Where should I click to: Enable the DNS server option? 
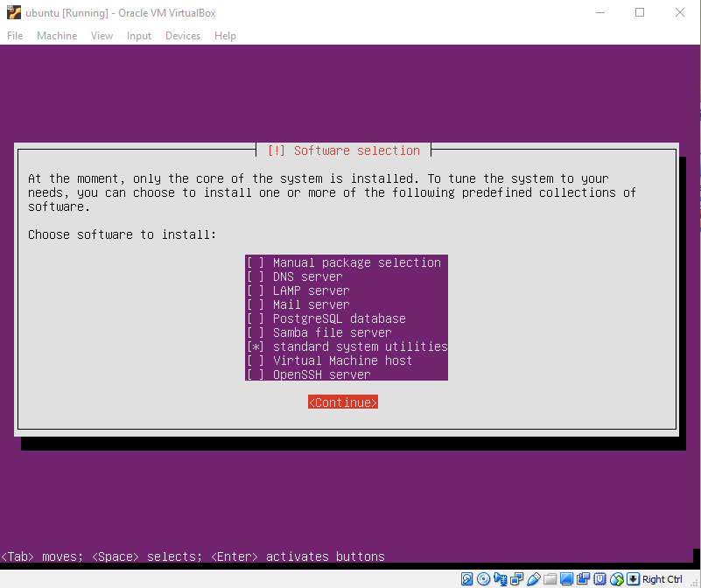point(256,276)
